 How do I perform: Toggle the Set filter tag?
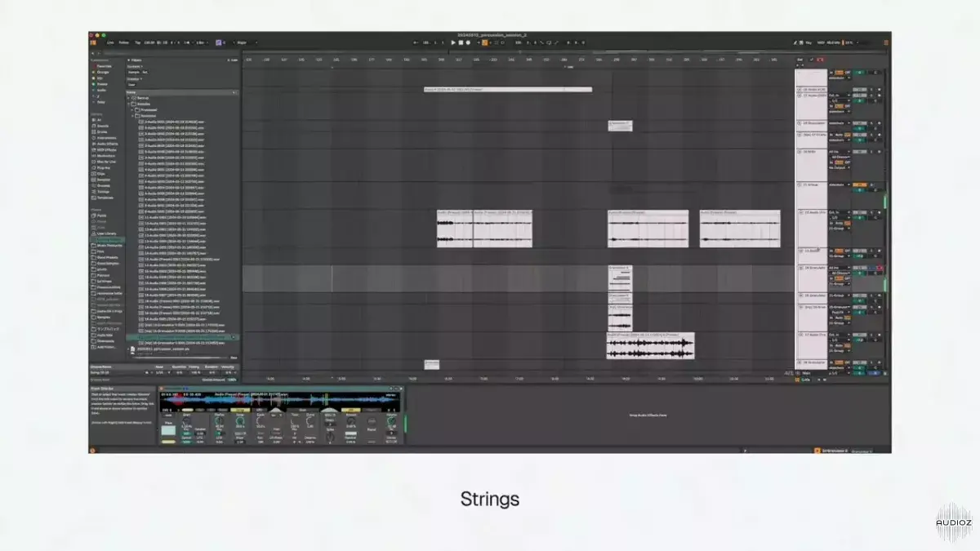145,72
